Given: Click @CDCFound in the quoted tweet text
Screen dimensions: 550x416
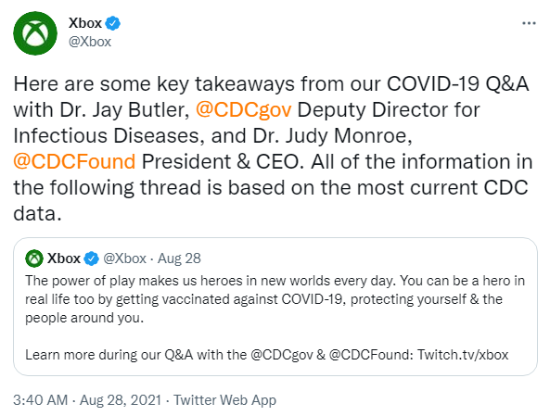Looking at the screenshot, I should click(371, 355).
